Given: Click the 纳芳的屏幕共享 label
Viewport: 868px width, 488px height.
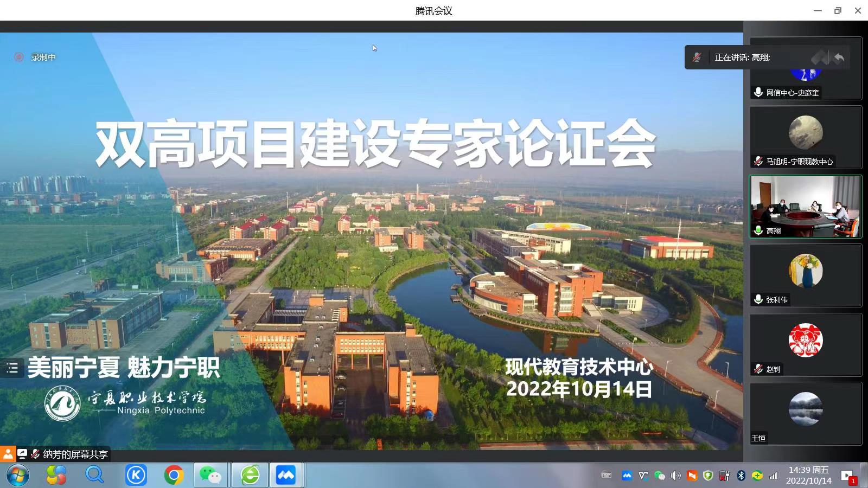Looking at the screenshot, I should (x=75, y=454).
